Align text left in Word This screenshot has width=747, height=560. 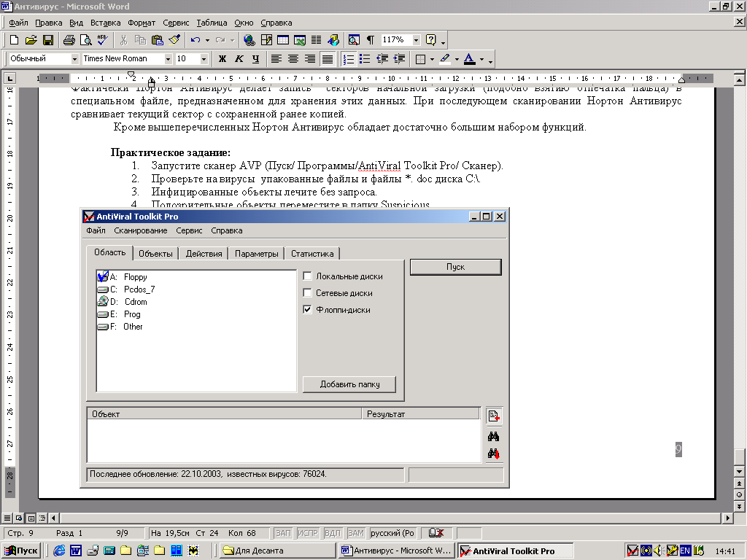coord(276,58)
